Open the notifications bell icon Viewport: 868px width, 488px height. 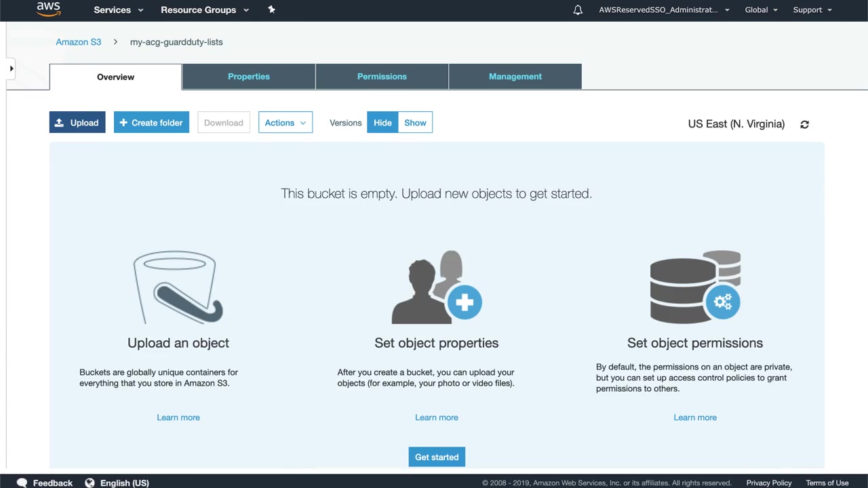click(x=578, y=10)
